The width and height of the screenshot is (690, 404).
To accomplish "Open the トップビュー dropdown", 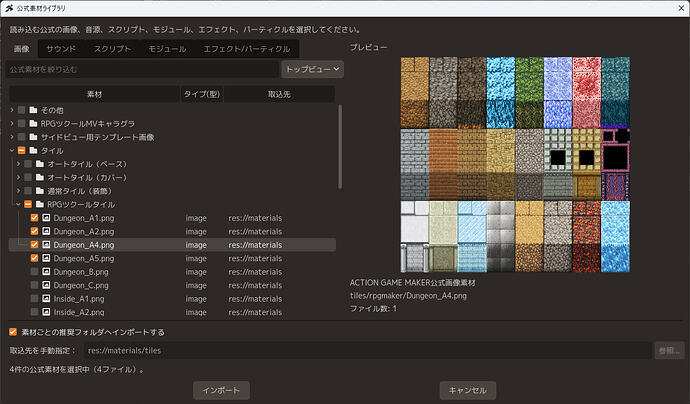I will point(312,69).
